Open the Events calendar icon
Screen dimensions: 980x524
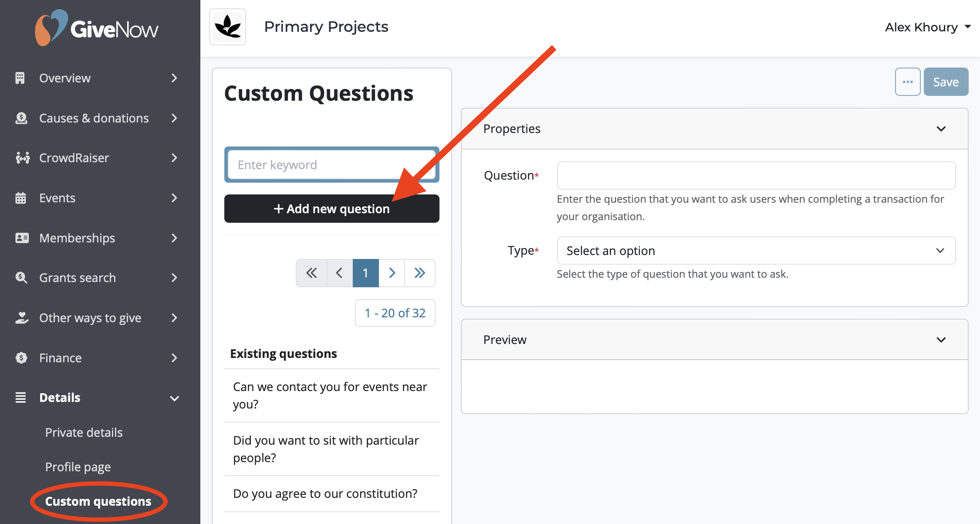click(20, 198)
